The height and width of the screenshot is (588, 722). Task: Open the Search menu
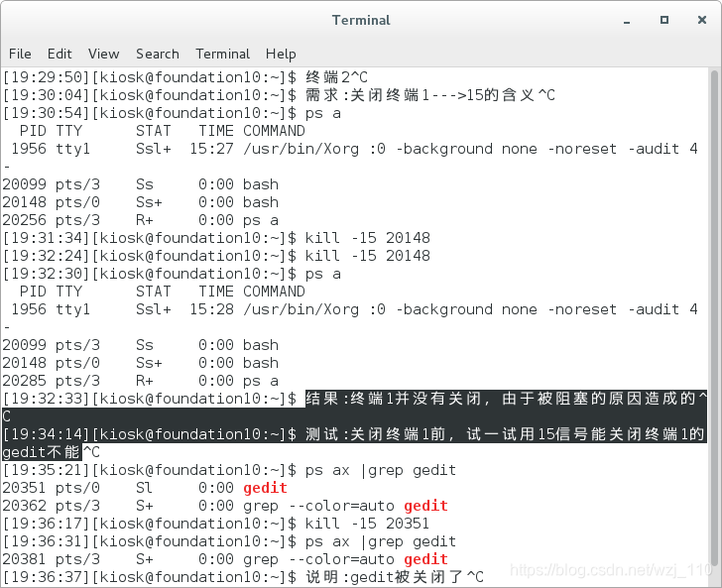click(x=158, y=54)
